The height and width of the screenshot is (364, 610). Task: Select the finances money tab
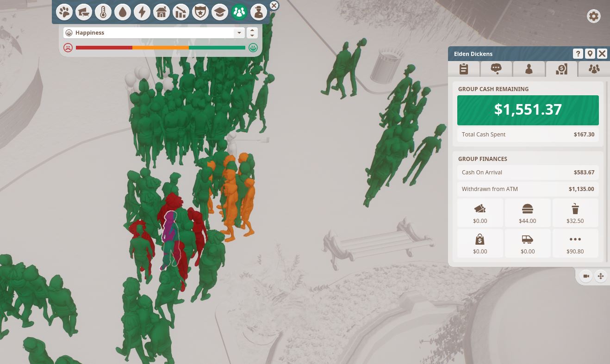coord(561,69)
